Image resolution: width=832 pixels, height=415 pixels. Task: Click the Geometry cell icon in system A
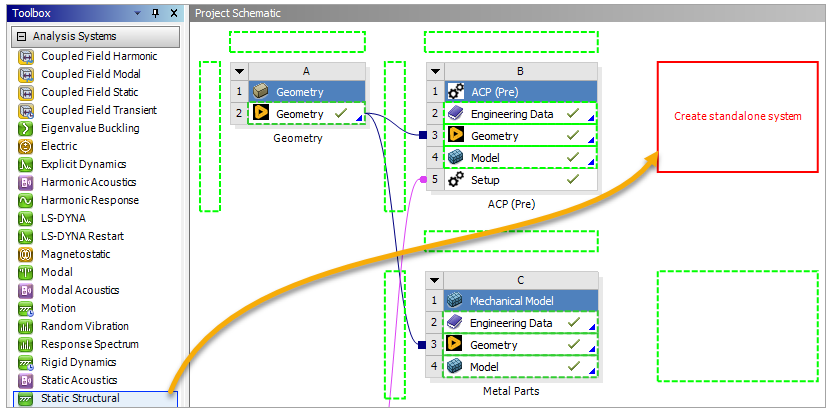coord(260,114)
